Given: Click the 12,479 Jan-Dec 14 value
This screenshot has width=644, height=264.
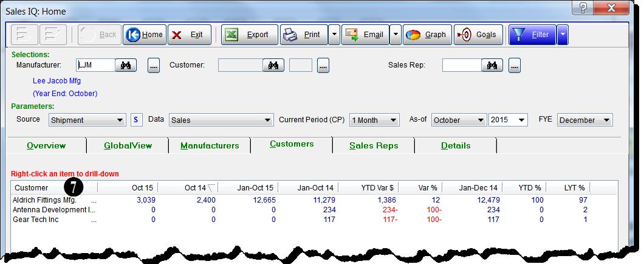Looking at the screenshot, I should click(x=487, y=200).
